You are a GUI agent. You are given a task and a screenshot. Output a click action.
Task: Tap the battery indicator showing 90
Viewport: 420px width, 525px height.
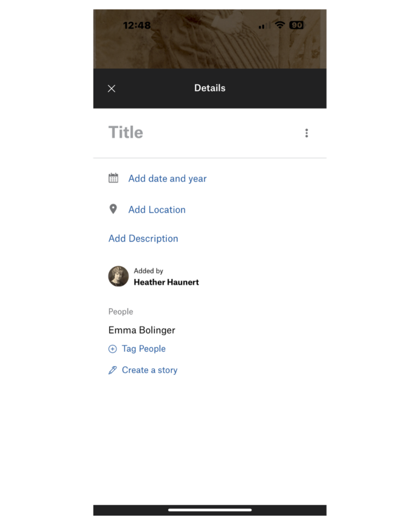point(296,25)
